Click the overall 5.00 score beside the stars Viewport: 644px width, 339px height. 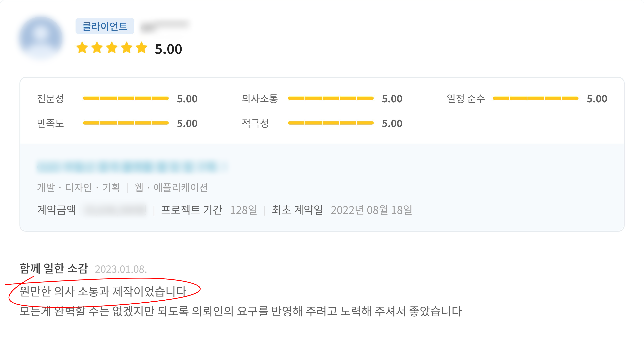(x=168, y=49)
